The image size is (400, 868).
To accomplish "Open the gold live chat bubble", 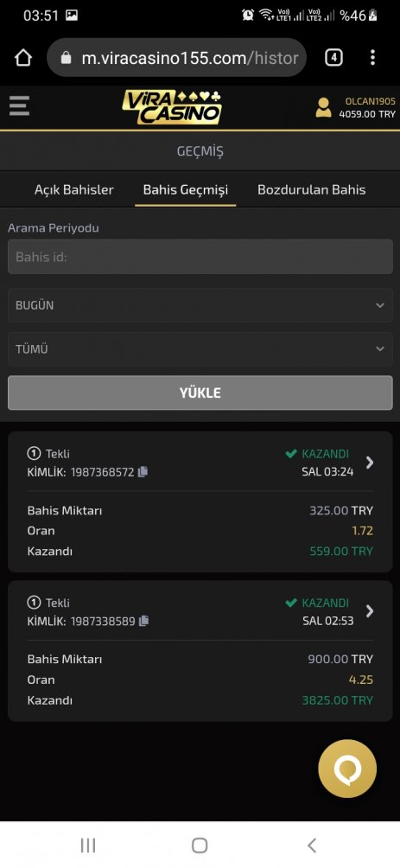I will tap(347, 769).
